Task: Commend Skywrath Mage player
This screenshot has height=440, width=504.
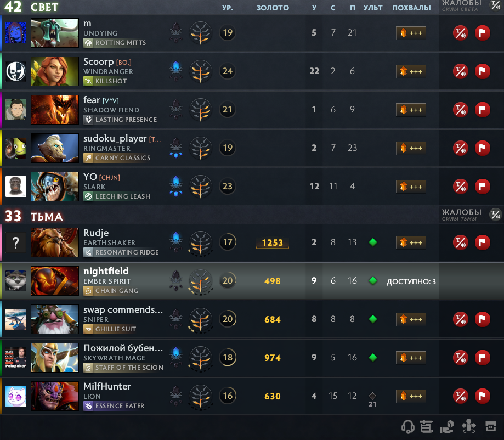Action: pyautogui.click(x=411, y=358)
